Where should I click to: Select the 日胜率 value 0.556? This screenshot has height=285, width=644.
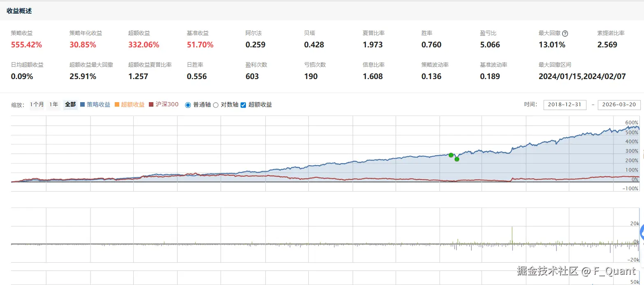coord(197,77)
